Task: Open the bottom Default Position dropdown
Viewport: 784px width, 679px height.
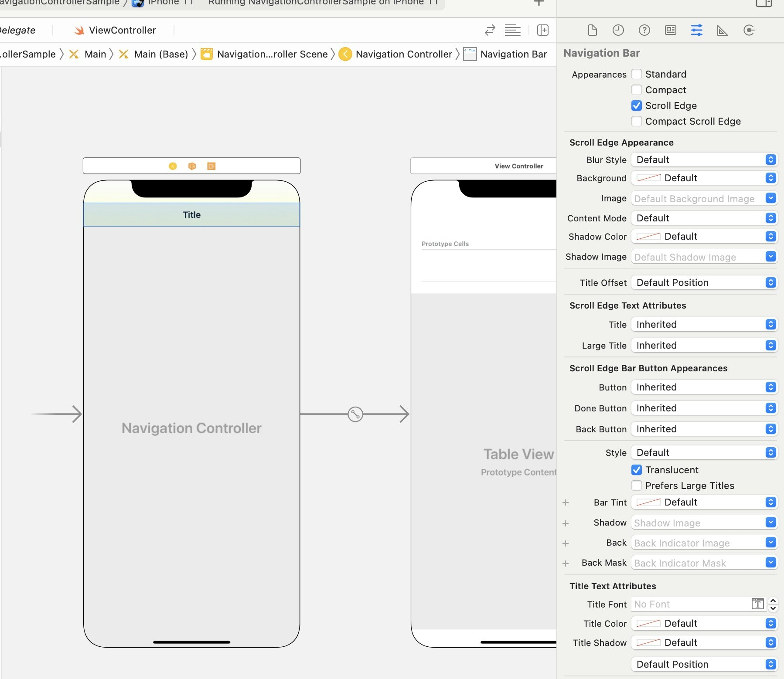Action: [x=704, y=664]
